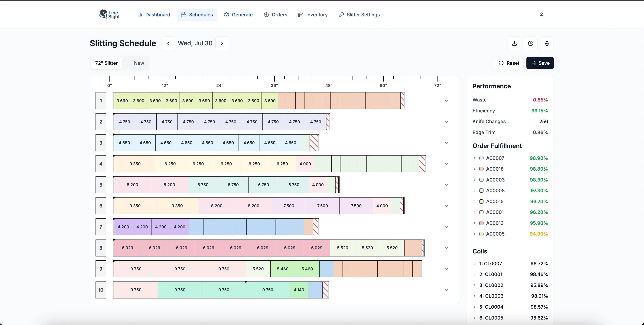Screen dimensions: 644x325
Task: Add a new slitter tab
Action: coord(136,63)
